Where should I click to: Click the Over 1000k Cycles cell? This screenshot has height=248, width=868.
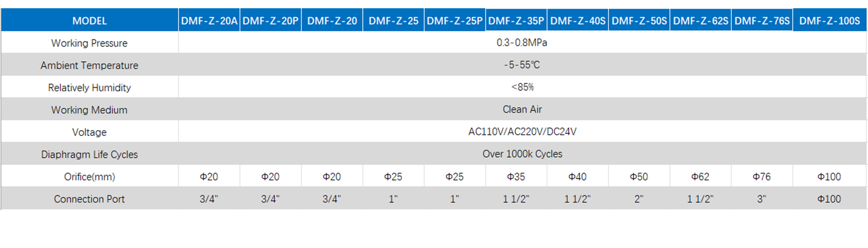click(x=522, y=154)
